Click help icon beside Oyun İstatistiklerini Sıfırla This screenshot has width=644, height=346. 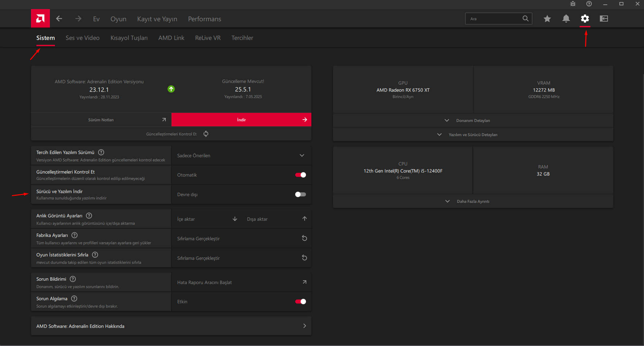95,255
